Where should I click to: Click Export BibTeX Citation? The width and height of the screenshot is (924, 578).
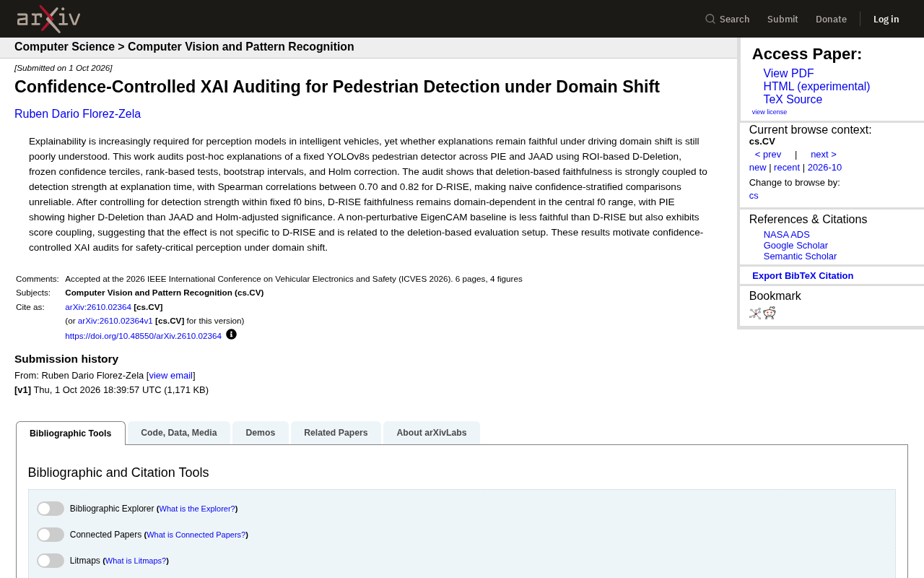pyautogui.click(x=803, y=276)
